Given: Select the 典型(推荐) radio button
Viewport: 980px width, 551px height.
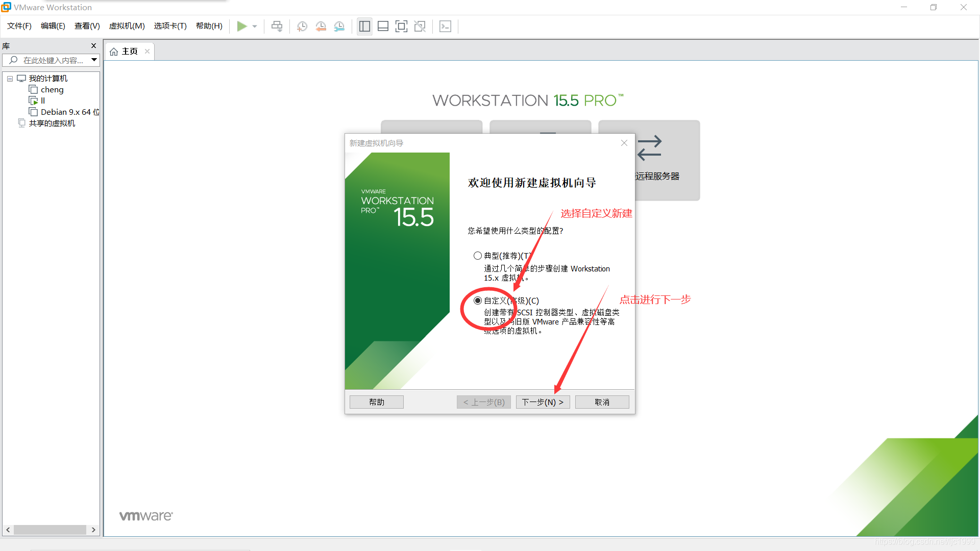Looking at the screenshot, I should coord(478,256).
